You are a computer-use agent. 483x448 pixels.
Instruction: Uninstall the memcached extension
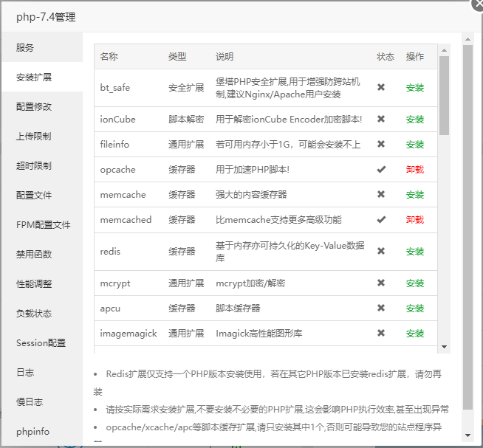point(415,220)
